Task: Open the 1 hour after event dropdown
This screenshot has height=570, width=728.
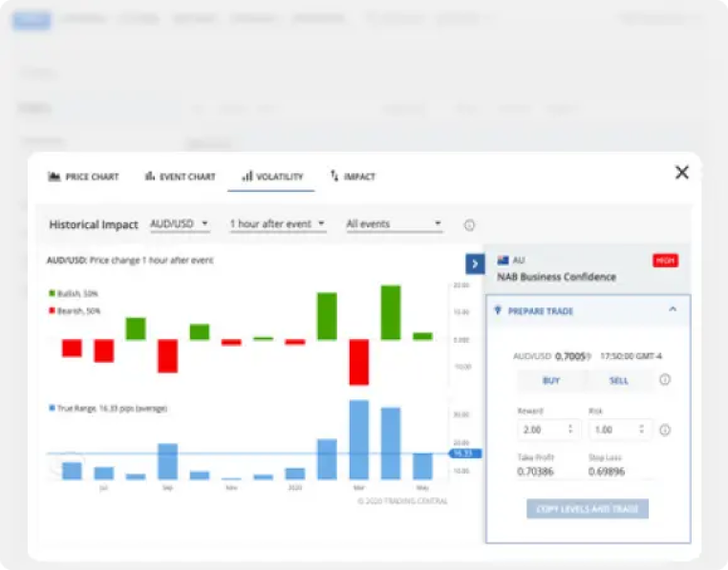Action: pyautogui.click(x=277, y=224)
